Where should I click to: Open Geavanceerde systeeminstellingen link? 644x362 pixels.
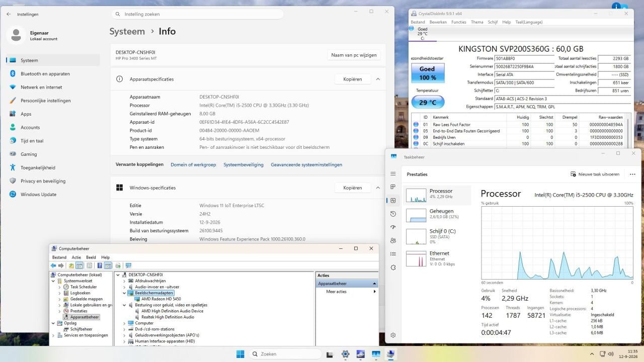306,164
